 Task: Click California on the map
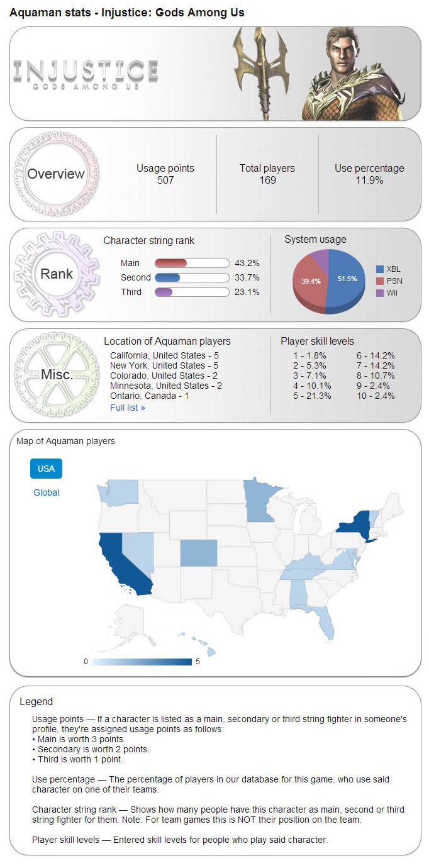121,561
